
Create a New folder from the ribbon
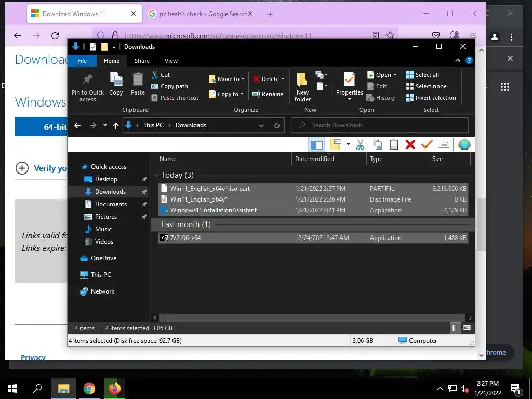(x=302, y=87)
